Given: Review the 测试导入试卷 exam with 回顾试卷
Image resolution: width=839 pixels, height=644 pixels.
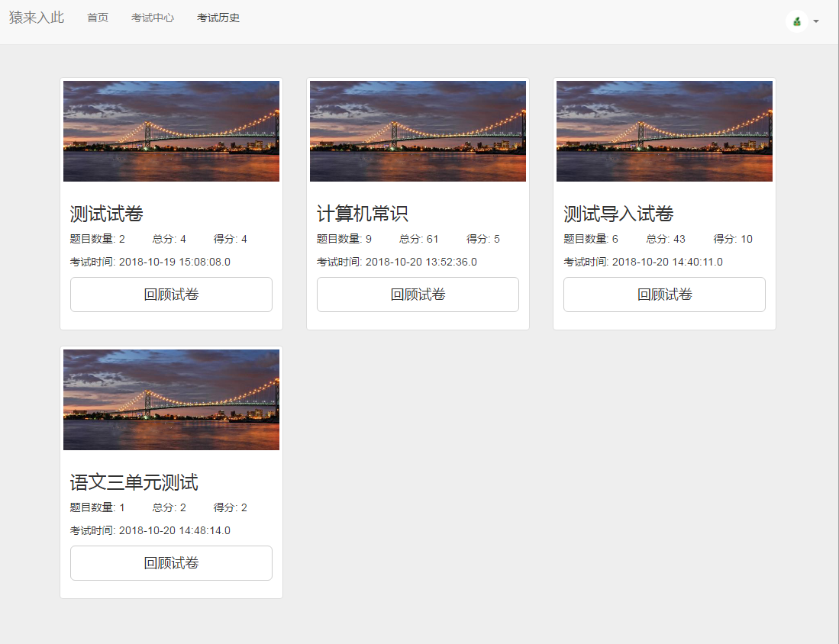Looking at the screenshot, I should click(664, 295).
